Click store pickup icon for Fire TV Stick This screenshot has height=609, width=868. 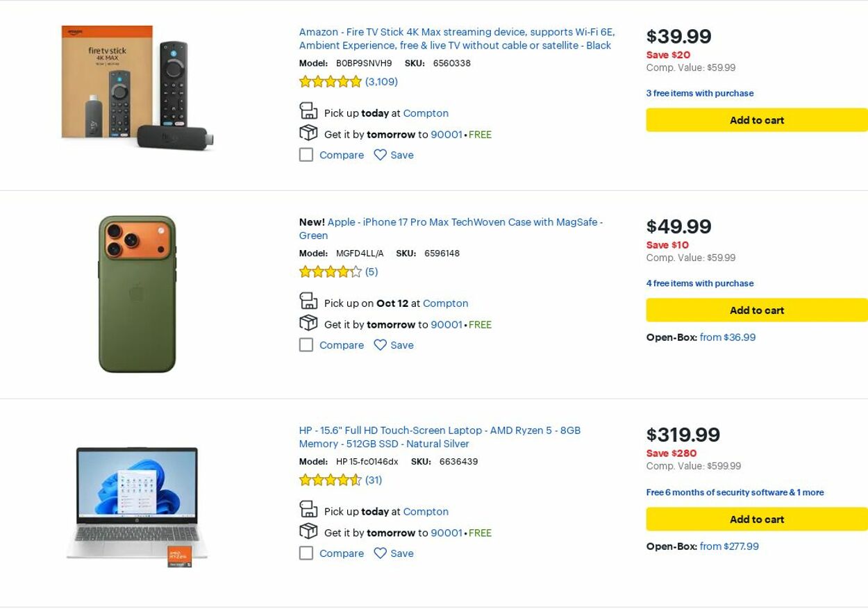308,111
